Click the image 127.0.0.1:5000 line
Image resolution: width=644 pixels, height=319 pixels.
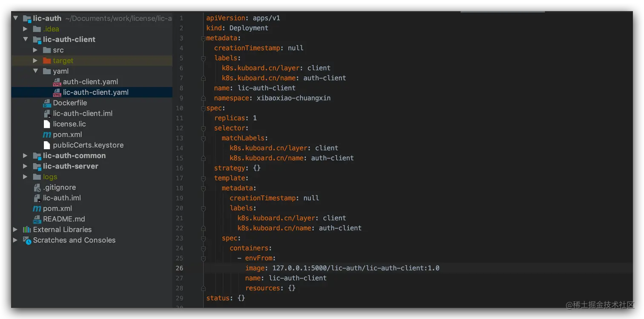point(342,268)
